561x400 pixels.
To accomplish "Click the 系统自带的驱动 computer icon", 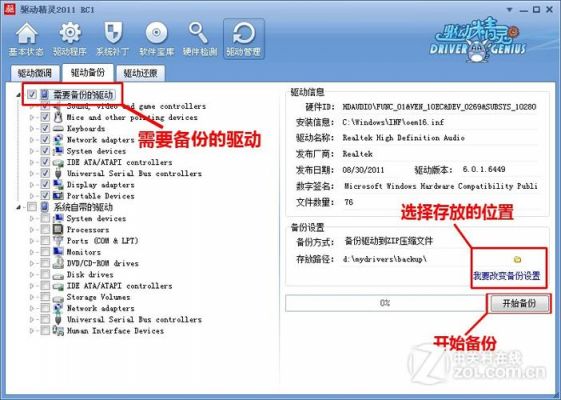I will click(45, 207).
